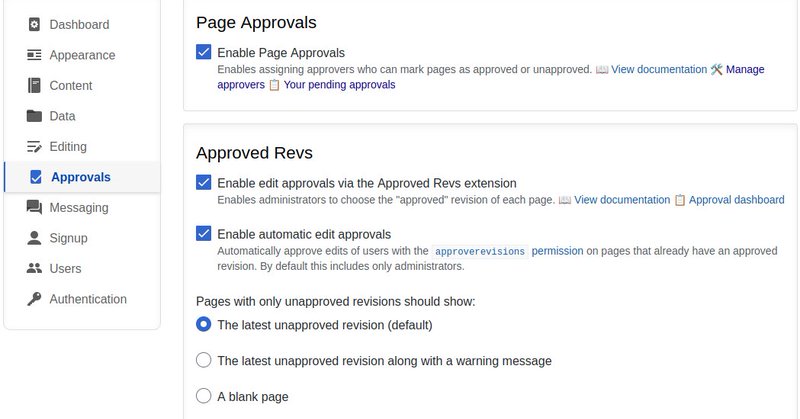The height and width of the screenshot is (419, 800).
Task: Click the Appearance sidebar icon
Action: 34,55
